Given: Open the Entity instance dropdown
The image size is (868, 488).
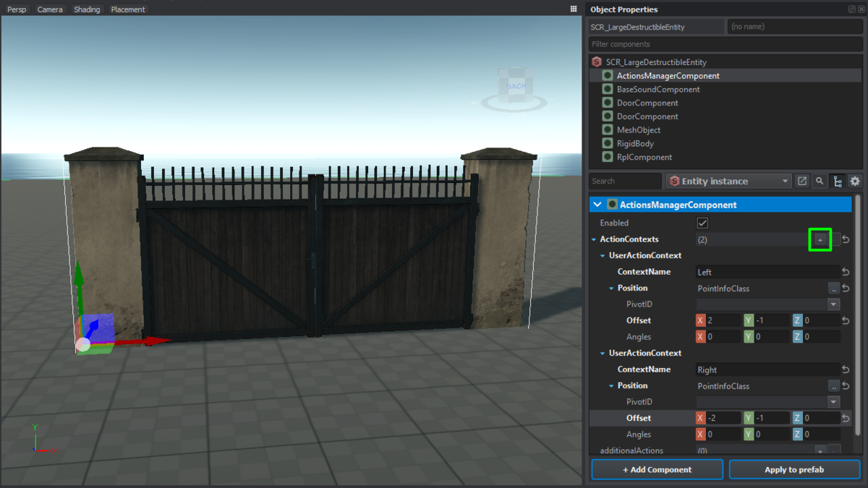Looking at the screenshot, I should click(x=728, y=181).
